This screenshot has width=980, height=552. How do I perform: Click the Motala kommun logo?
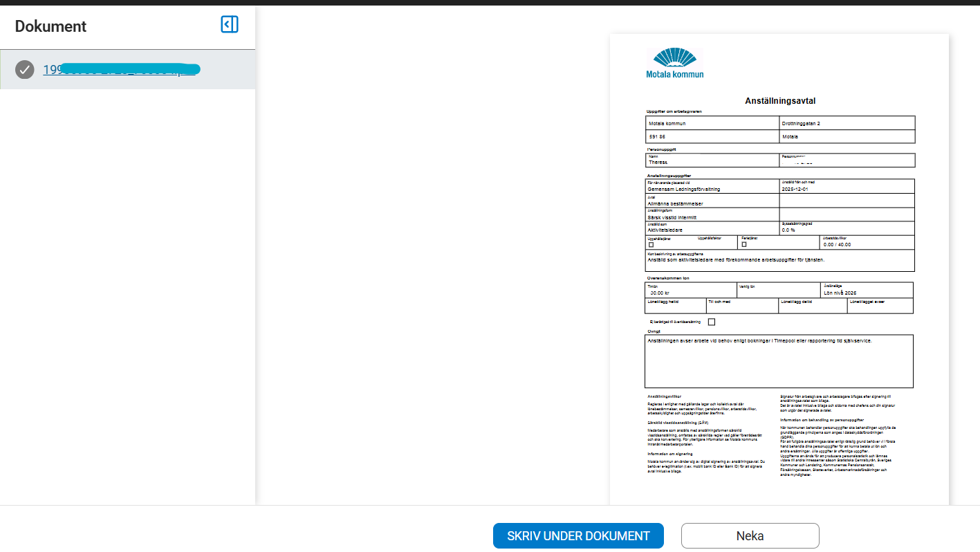[x=675, y=63]
